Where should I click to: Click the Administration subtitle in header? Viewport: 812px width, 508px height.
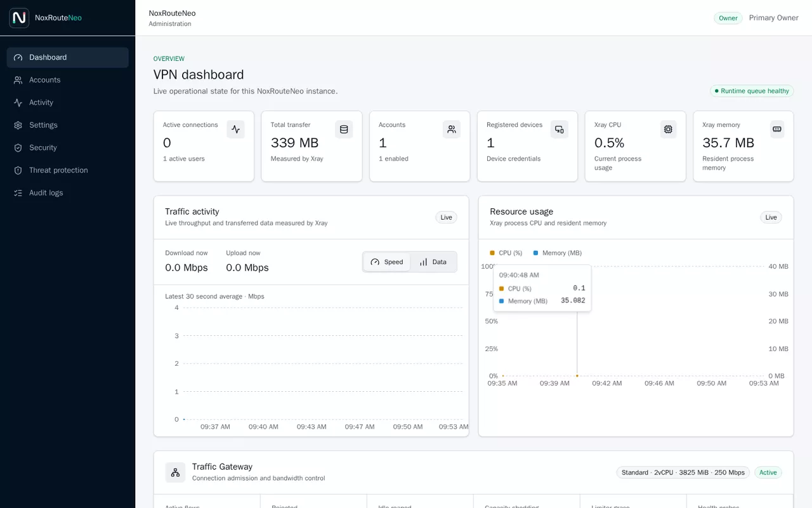(170, 24)
